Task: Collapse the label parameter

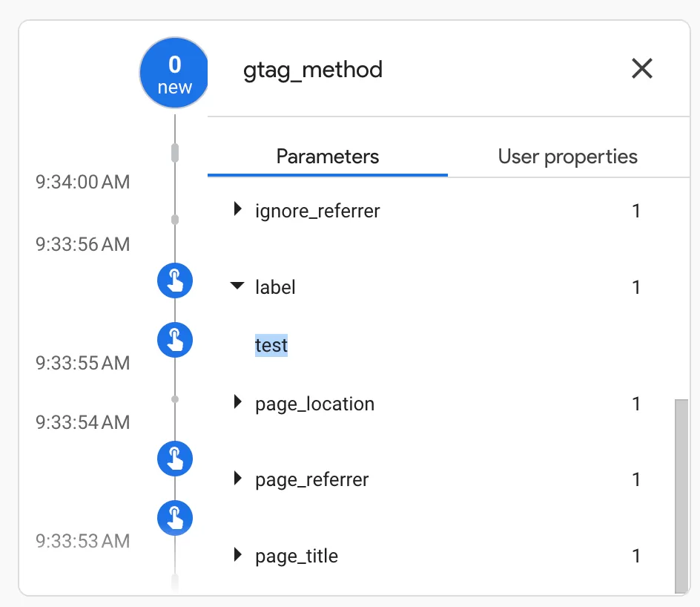Action: coord(237,286)
